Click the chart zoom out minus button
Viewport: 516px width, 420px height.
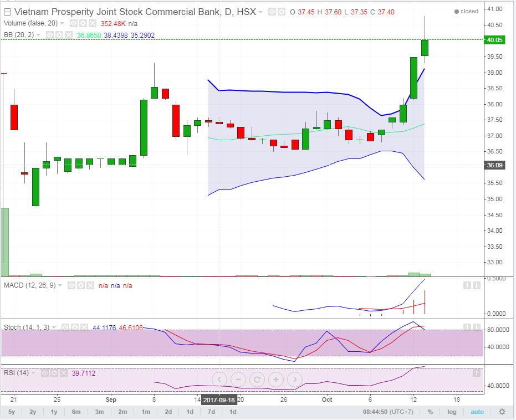click(238, 380)
